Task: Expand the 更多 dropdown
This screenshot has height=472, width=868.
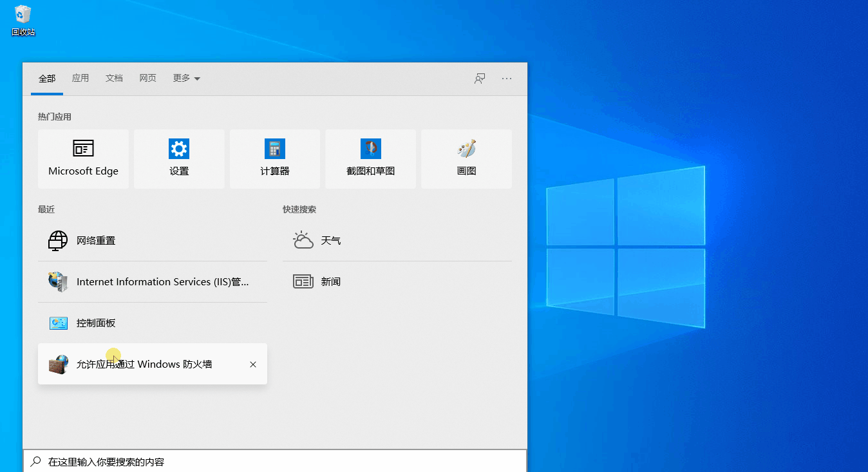Action: [x=186, y=79]
